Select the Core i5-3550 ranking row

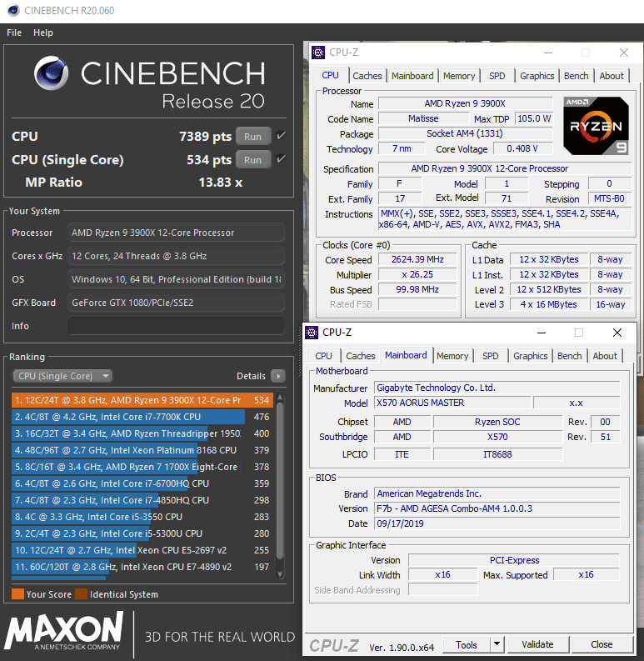142,517
